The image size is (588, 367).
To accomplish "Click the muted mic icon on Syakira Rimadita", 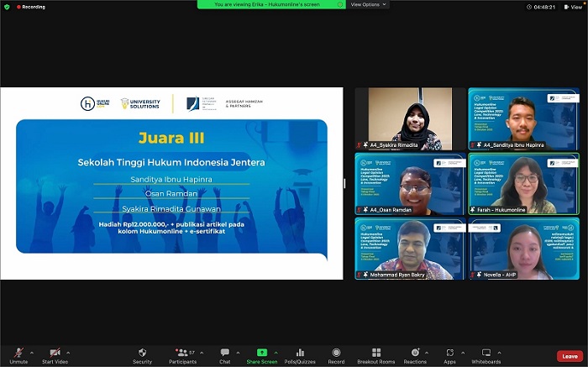I will click(x=360, y=145).
